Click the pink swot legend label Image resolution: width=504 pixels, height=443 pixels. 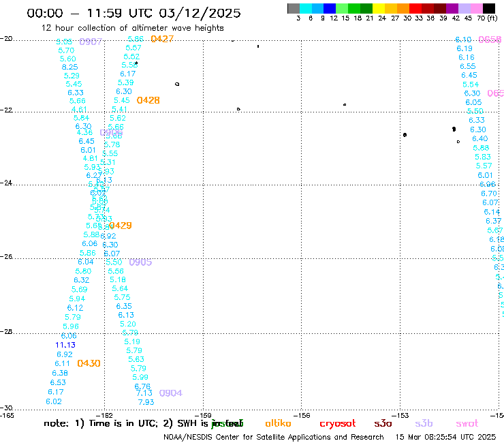tap(467, 423)
